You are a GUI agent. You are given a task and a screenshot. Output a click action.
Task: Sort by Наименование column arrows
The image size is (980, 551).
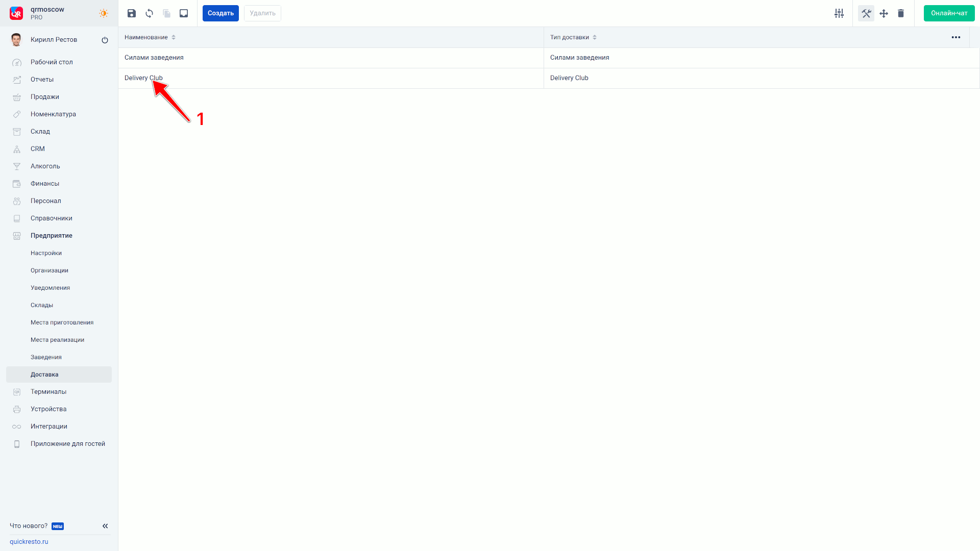(x=174, y=37)
